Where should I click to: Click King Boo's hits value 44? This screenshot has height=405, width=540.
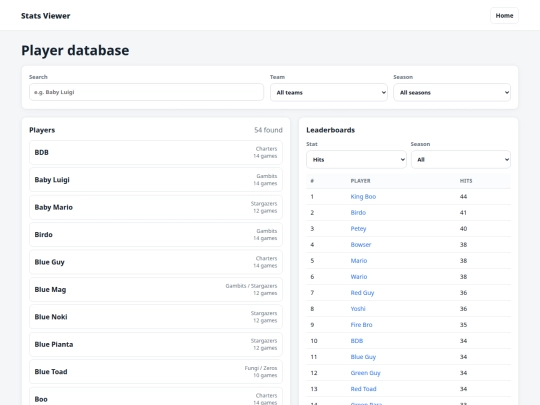[463, 197]
